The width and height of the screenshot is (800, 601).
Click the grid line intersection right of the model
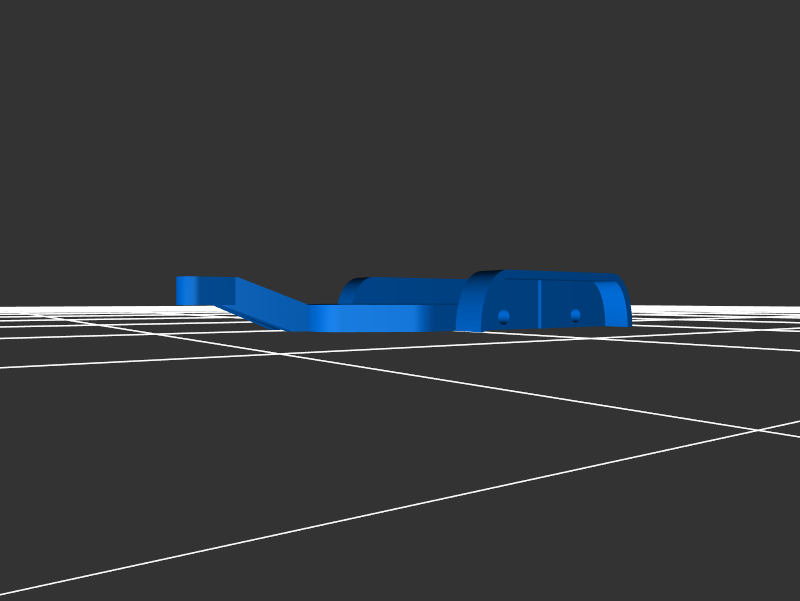point(756,431)
